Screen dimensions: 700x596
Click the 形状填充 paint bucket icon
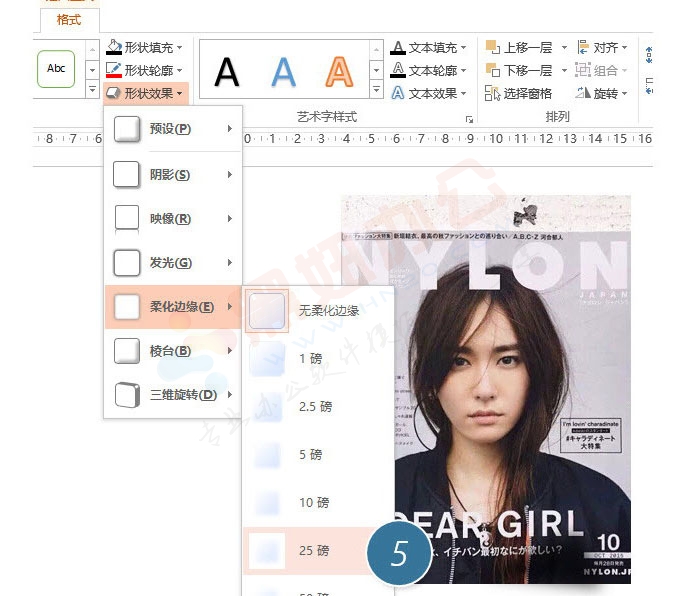coord(114,47)
